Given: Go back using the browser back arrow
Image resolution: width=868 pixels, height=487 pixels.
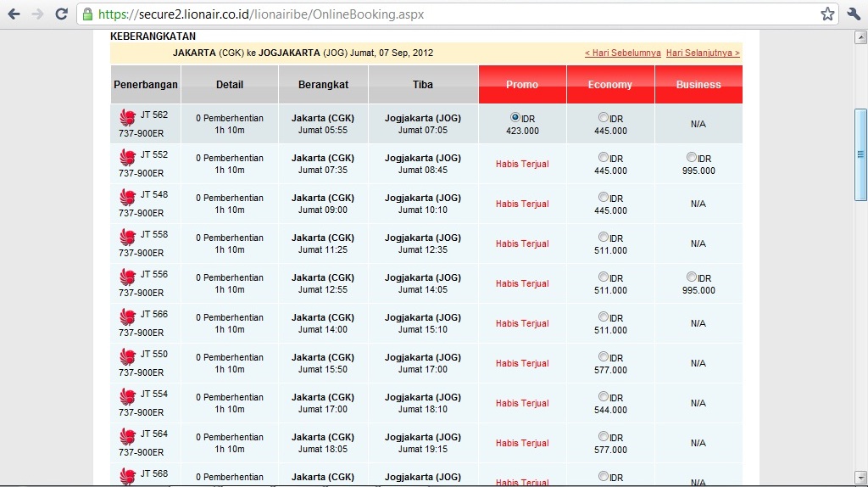Looking at the screenshot, I should pyautogui.click(x=14, y=14).
